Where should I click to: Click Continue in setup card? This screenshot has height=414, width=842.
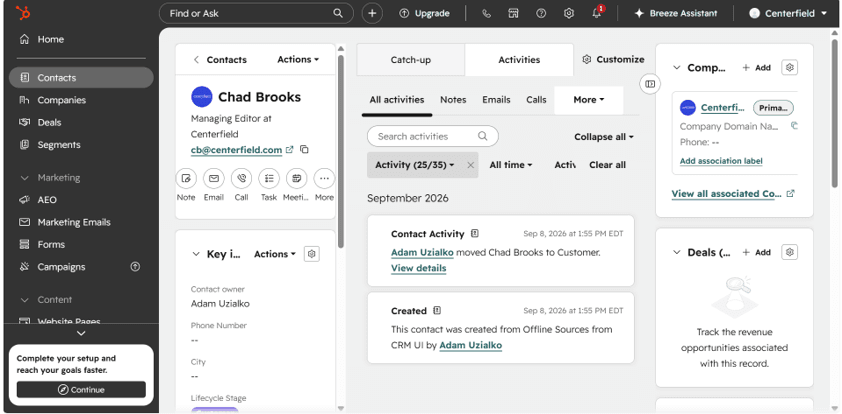pos(81,390)
